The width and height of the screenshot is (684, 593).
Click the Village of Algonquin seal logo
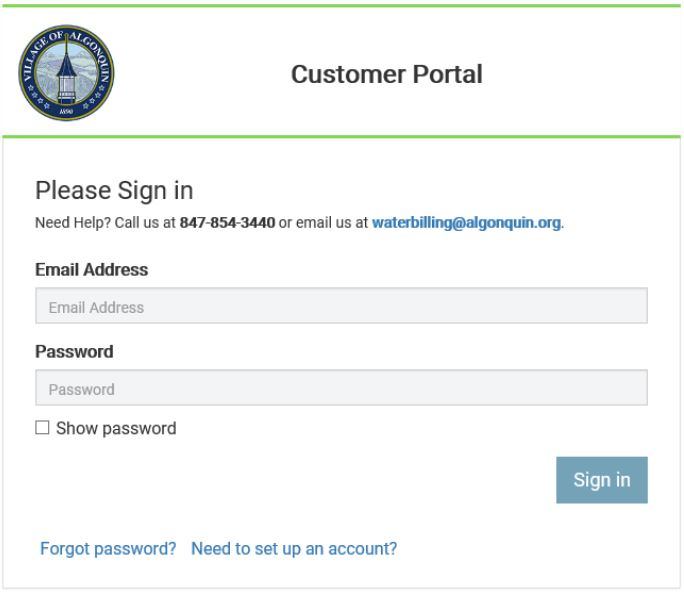coord(66,72)
